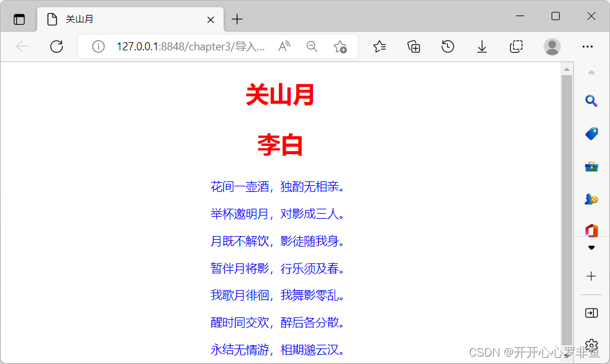The height and width of the screenshot is (364, 610).
Task: Add a sidebar app with plus icon
Action: coord(591,276)
